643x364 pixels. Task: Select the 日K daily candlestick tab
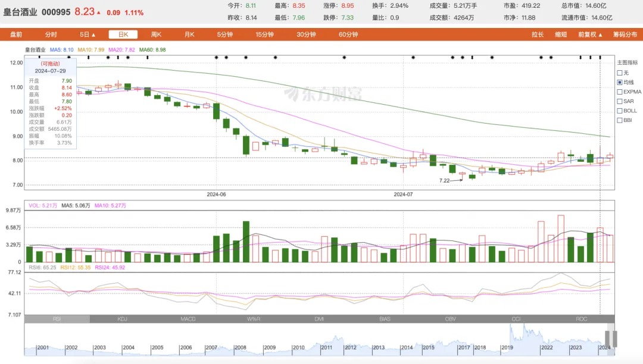[123, 34]
